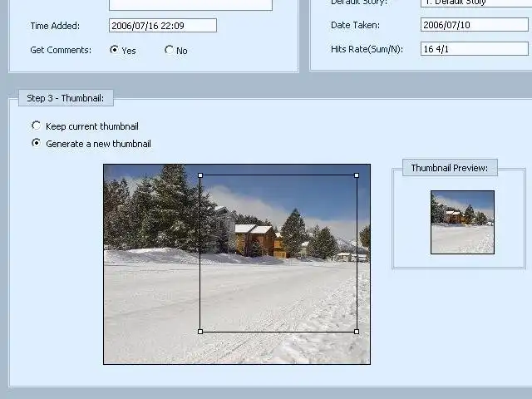Click the Date Taken label
This screenshot has width=532, height=399.
[x=355, y=25]
